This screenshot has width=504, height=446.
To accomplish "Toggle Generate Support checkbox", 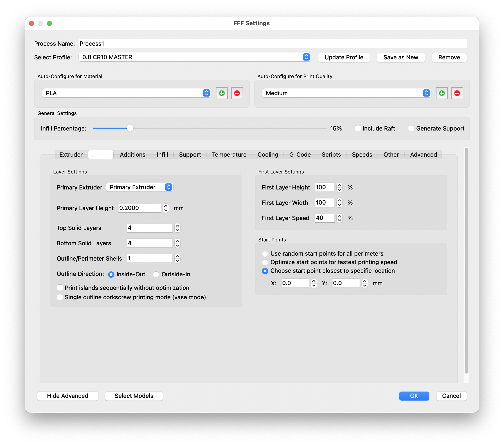I will 411,128.
